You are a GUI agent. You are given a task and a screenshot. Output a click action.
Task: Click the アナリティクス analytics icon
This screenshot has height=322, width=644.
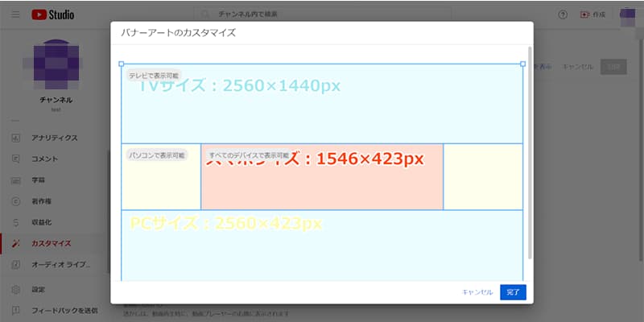15,138
